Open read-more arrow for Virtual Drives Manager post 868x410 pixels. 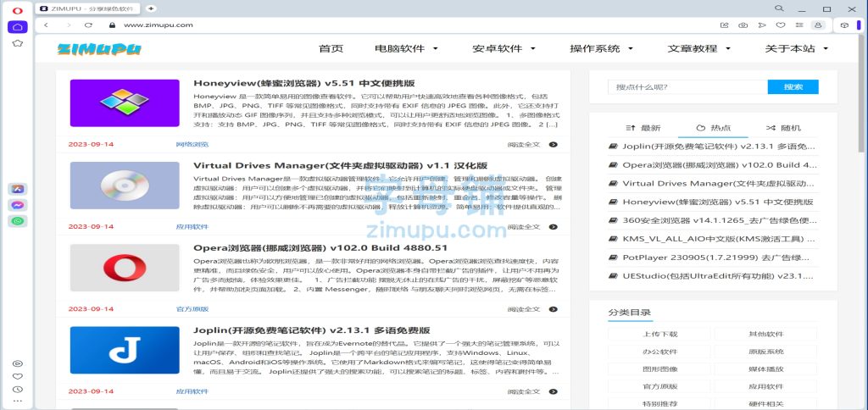553,227
